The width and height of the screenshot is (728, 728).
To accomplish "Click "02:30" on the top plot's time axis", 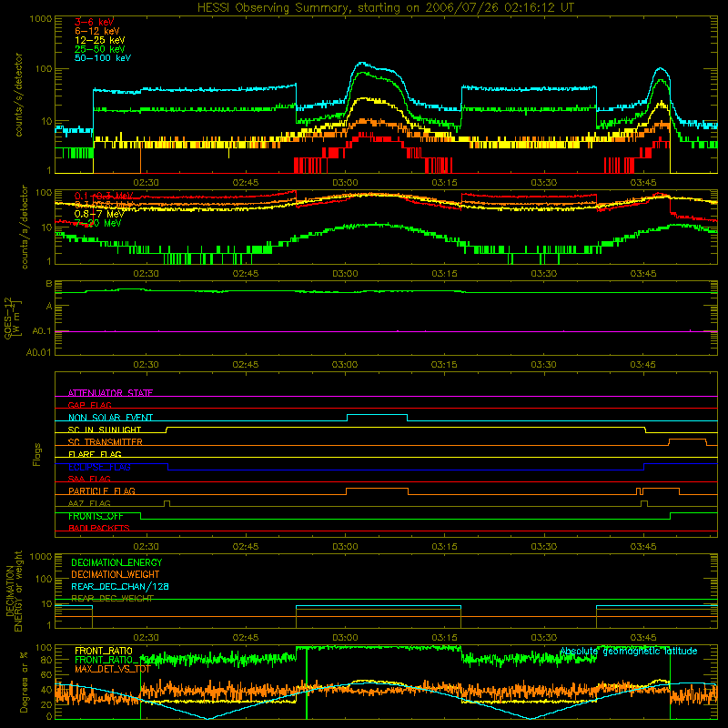I will tap(147, 183).
